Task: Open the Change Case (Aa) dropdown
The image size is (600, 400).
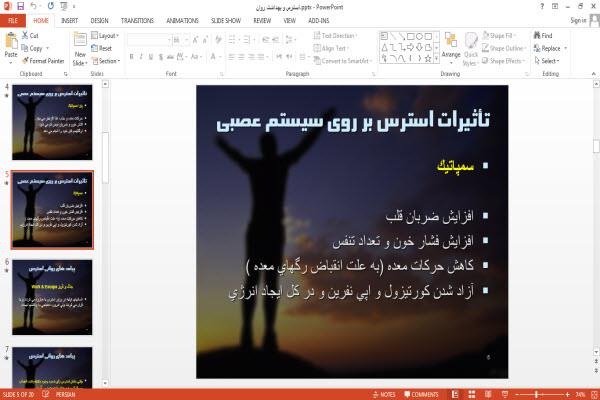Action: (196, 57)
